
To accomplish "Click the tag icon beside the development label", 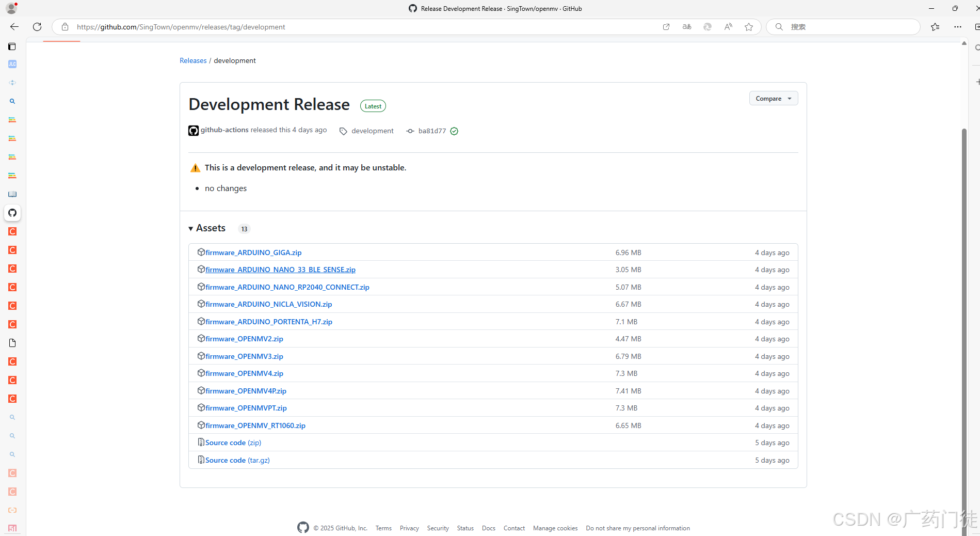I will pos(343,131).
